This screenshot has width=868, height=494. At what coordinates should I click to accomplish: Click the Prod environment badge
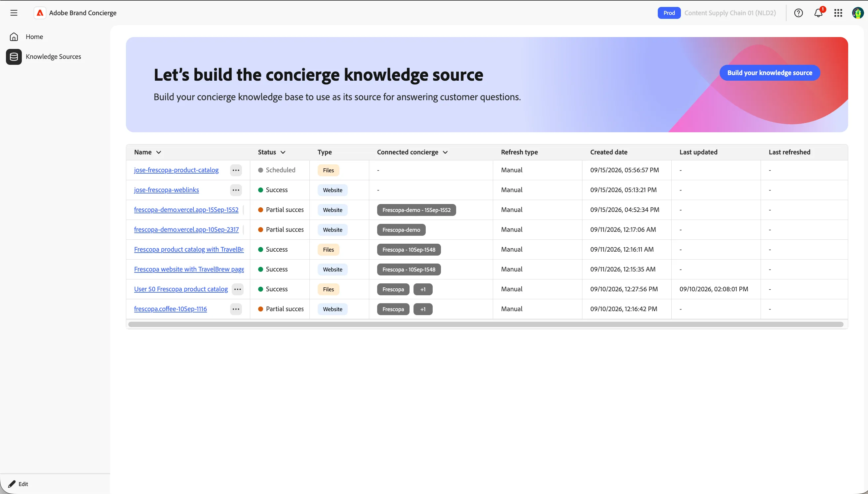click(x=669, y=13)
